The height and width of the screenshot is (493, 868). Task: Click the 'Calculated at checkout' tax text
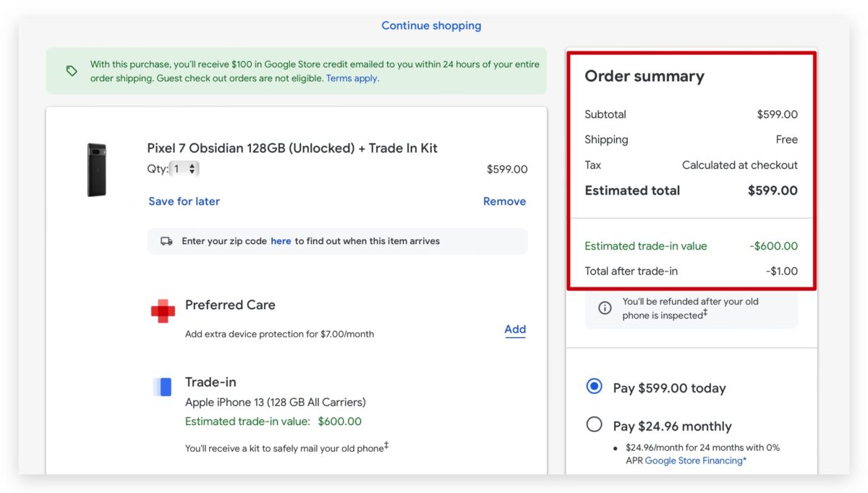pyautogui.click(x=740, y=165)
